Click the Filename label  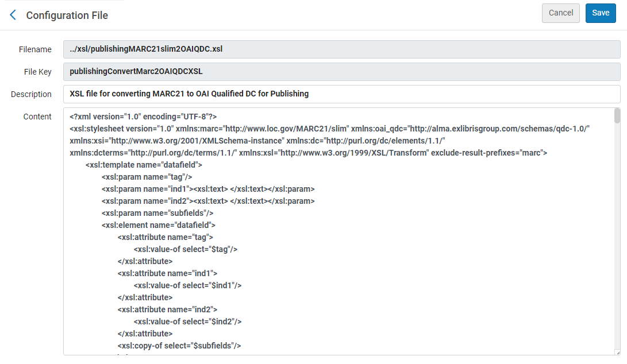coord(35,49)
